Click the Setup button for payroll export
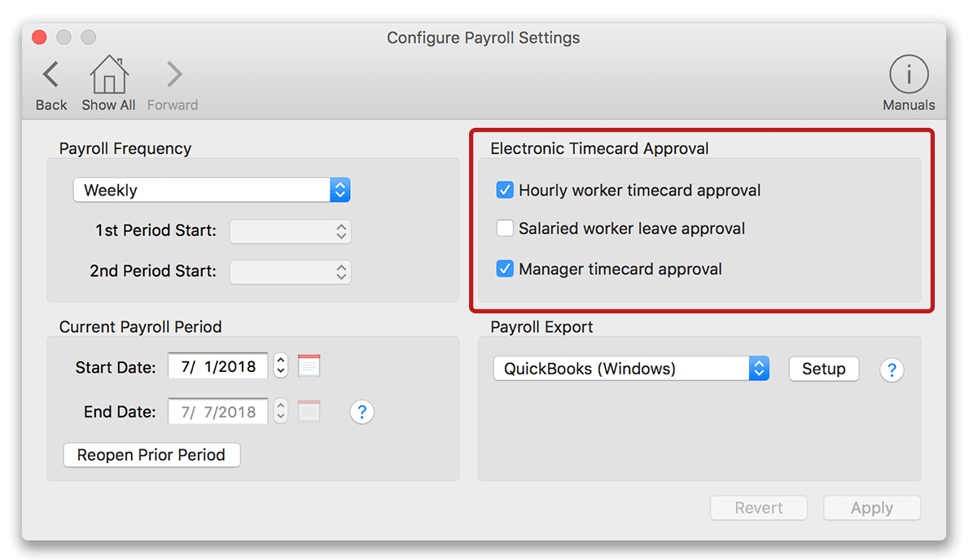The image size is (969, 560). click(823, 369)
